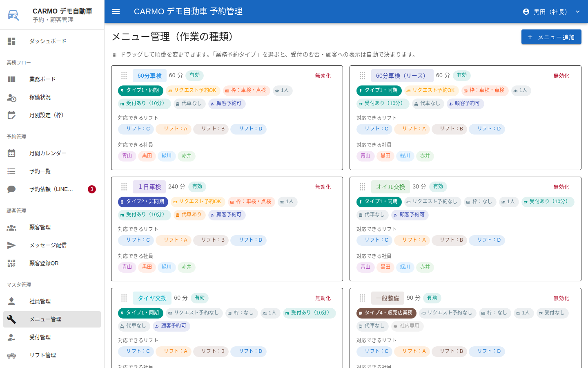Click drag handle of １日車検 card
The height and width of the screenshot is (368, 588).
(124, 187)
